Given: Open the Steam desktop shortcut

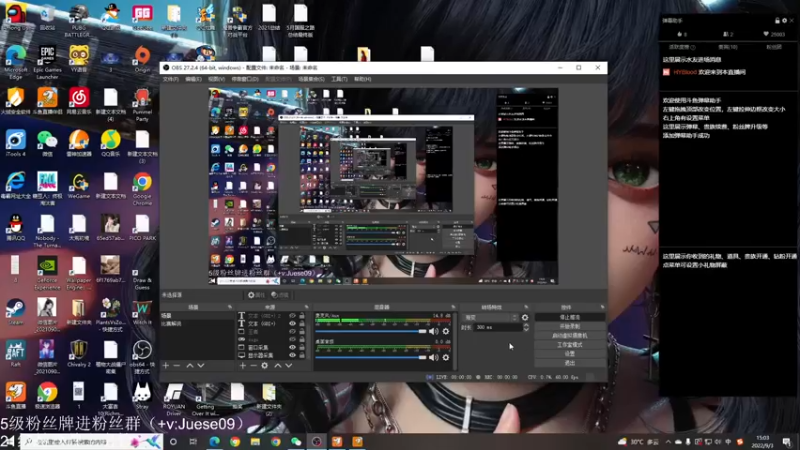Looking at the screenshot, I should (x=16, y=311).
